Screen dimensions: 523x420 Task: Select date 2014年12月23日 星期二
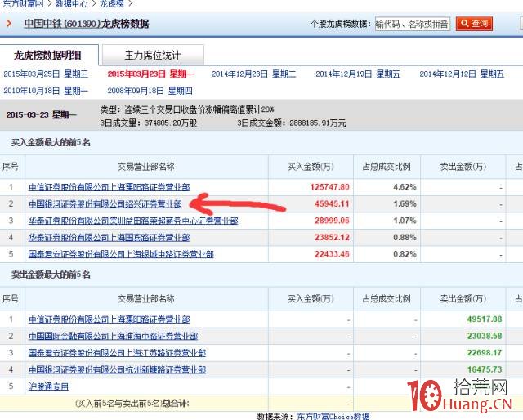(x=254, y=74)
